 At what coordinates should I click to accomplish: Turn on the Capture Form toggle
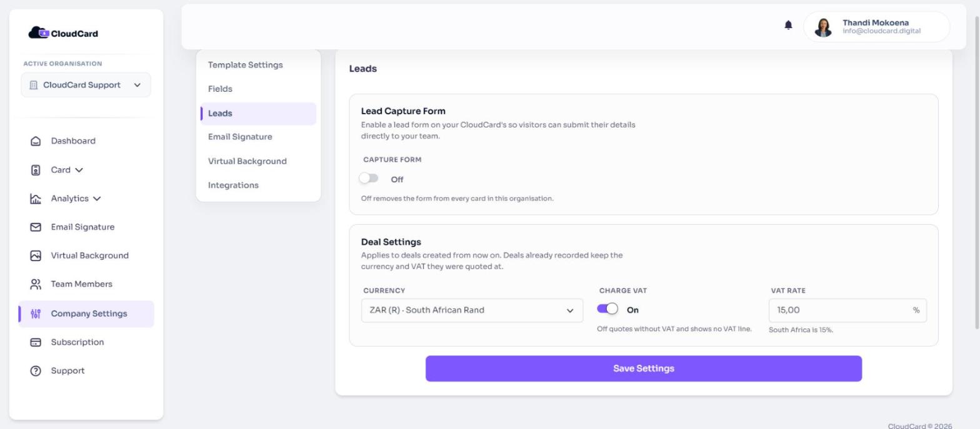369,179
